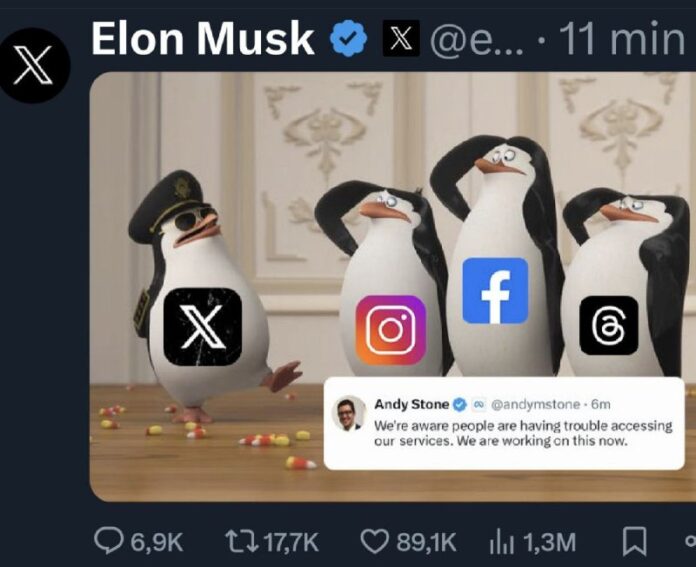Open post analytics via the views bar icon

tap(499, 541)
